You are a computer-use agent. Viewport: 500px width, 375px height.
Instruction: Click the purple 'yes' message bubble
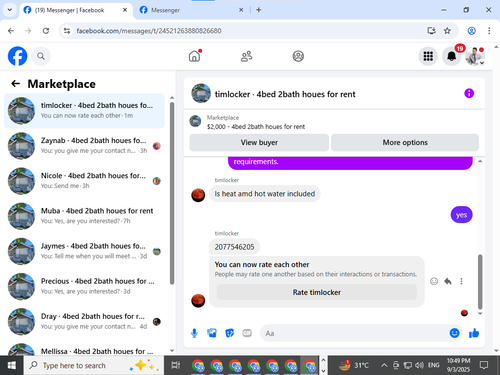coord(461,215)
